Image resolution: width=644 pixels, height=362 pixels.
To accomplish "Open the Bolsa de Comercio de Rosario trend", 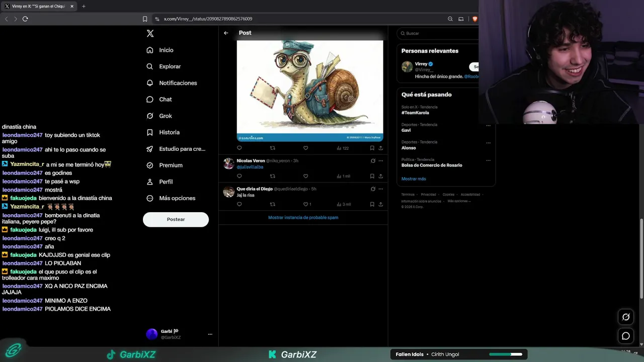I will (432, 165).
